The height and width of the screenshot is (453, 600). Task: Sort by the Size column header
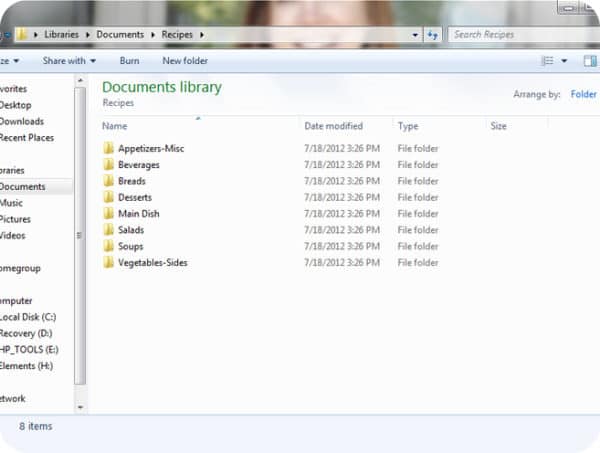tap(498, 126)
